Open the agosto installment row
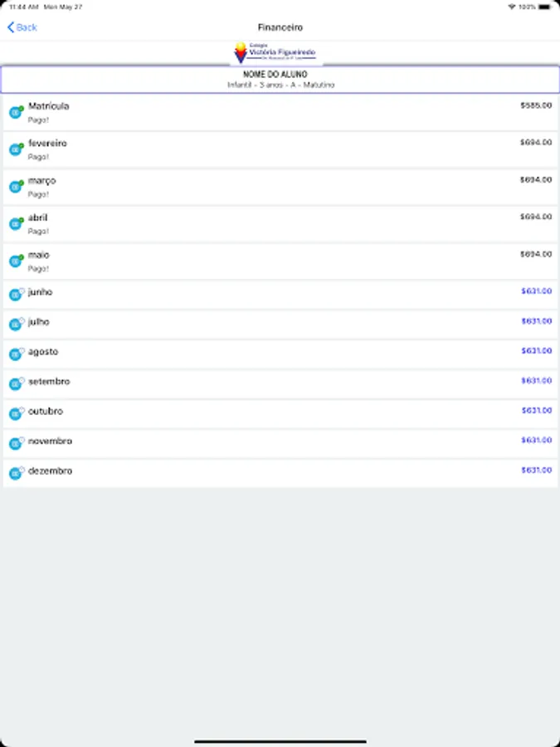The image size is (560, 747). tap(280, 354)
